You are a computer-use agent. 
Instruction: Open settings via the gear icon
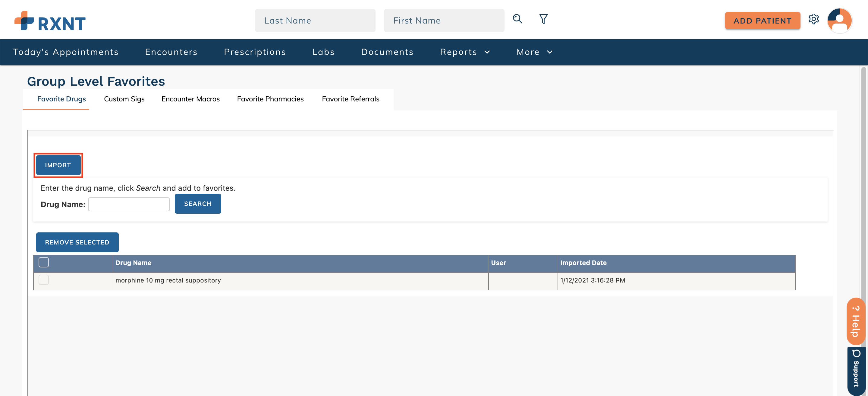pos(813,19)
